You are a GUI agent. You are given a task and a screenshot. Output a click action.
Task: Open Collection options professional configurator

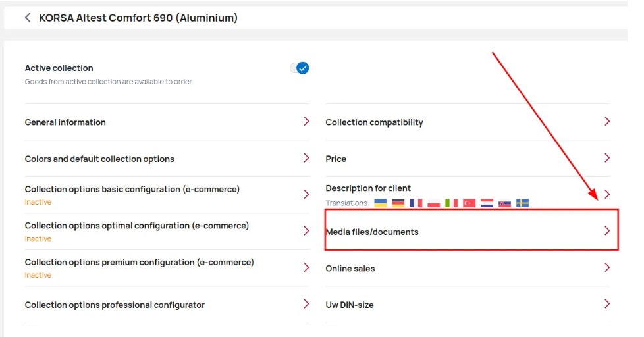pos(167,305)
